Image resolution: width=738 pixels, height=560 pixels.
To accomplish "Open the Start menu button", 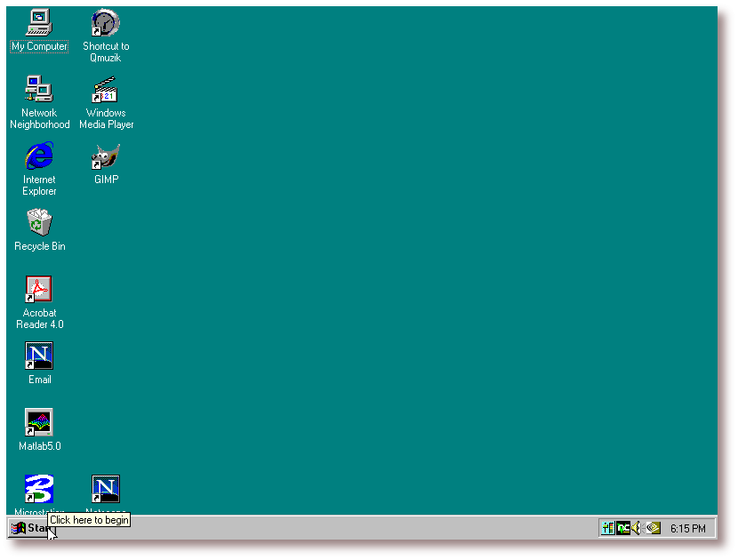I will tap(28, 528).
